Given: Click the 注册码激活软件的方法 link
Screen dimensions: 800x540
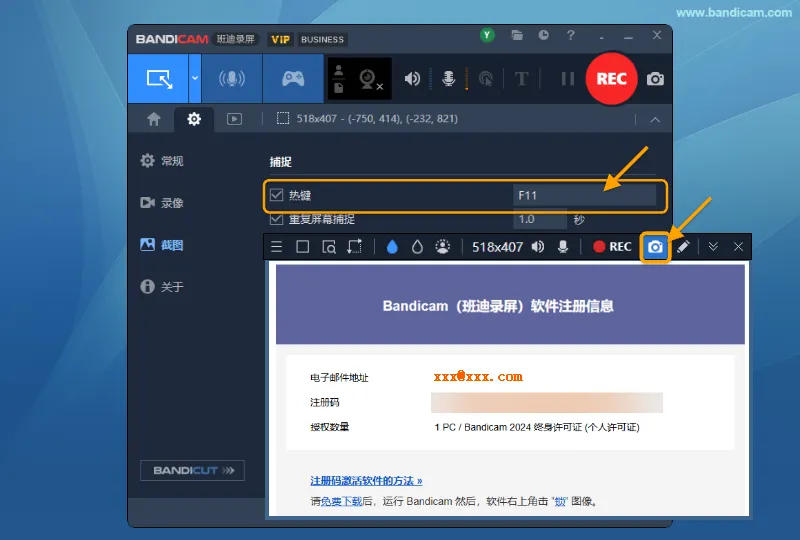Looking at the screenshot, I should [x=366, y=481].
